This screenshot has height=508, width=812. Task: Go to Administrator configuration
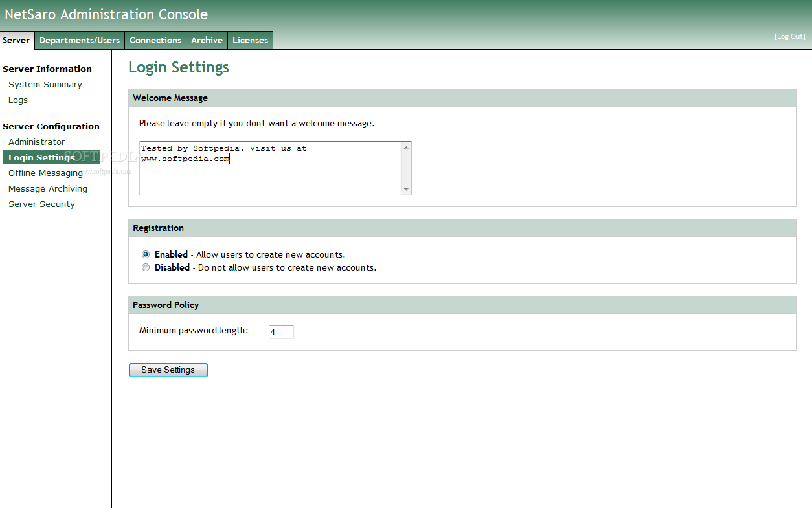[37, 142]
